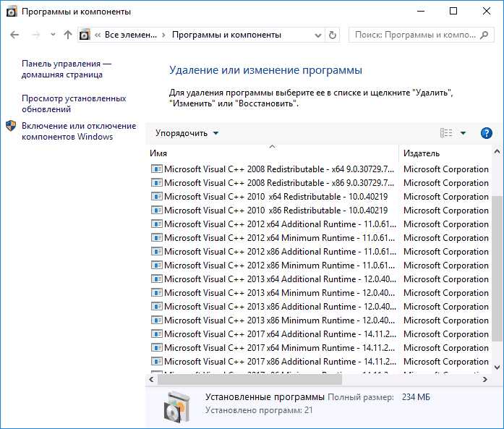Select Visual C++ 2012 x64 Minimum Runtime

click(320, 238)
